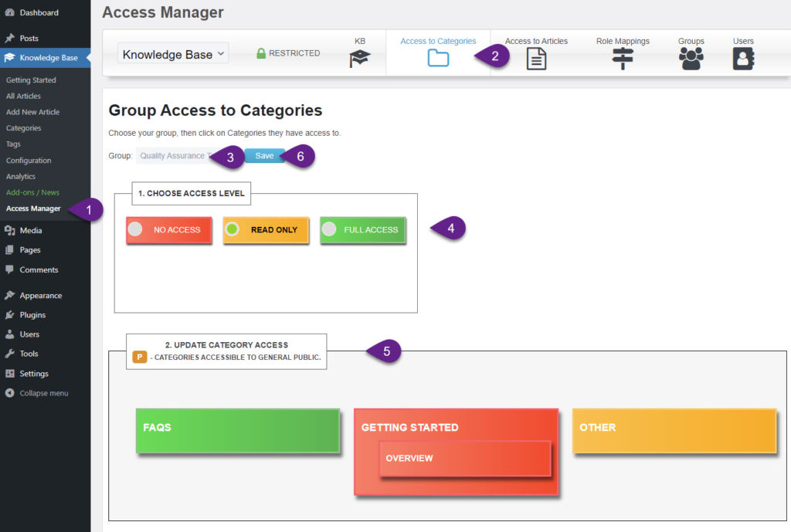The height and width of the screenshot is (532, 791).
Task: Select the No Access radio option
Action: pyautogui.click(x=135, y=229)
